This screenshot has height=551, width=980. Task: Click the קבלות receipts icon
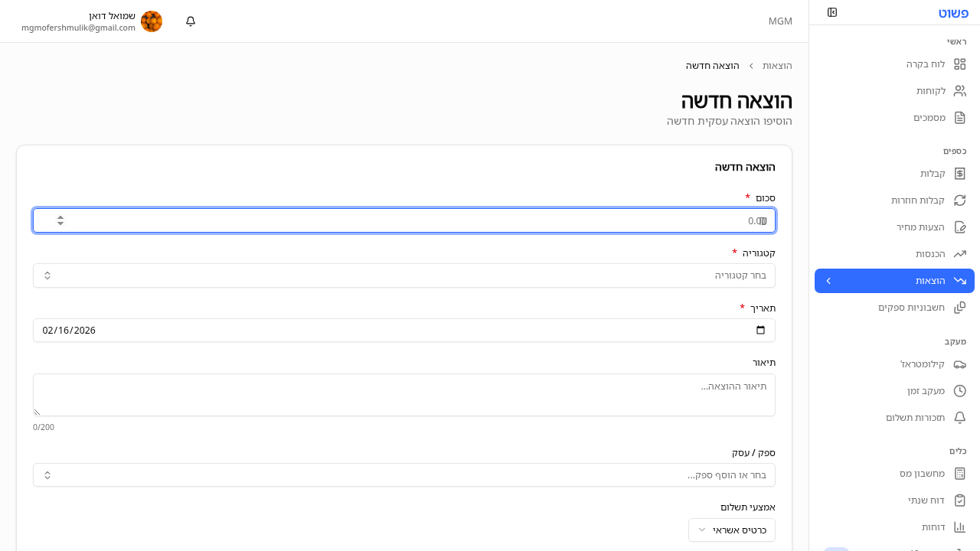(x=960, y=174)
